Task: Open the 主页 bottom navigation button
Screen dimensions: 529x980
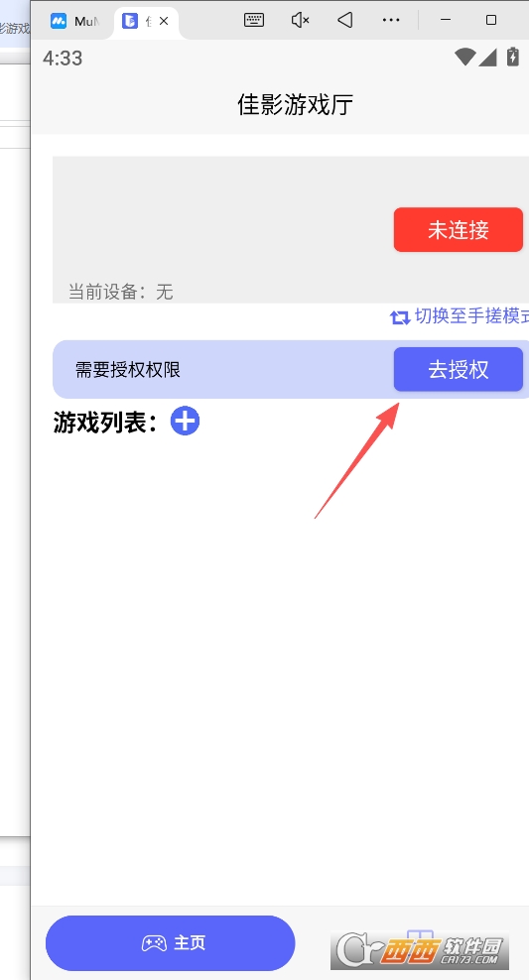Action: [170, 942]
